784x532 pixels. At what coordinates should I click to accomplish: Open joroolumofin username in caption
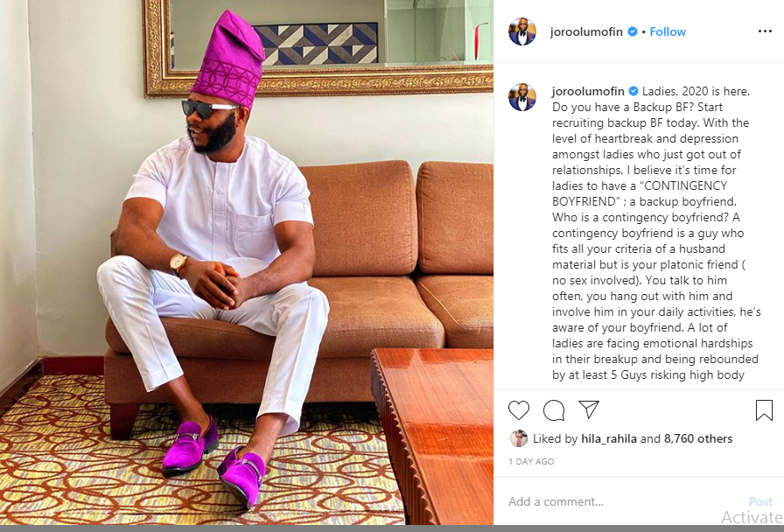(x=588, y=91)
